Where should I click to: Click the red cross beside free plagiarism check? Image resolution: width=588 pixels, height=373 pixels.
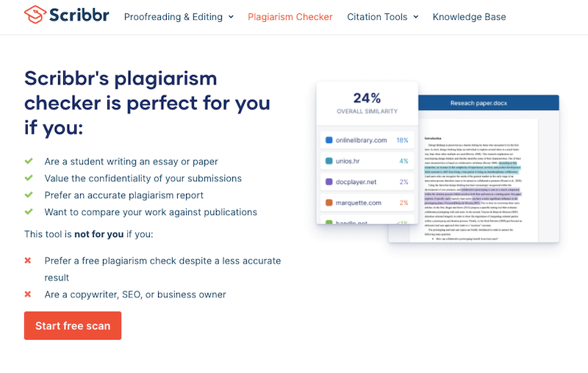[x=28, y=260]
